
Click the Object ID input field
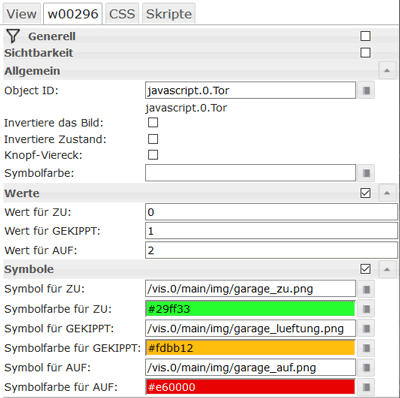coord(250,90)
